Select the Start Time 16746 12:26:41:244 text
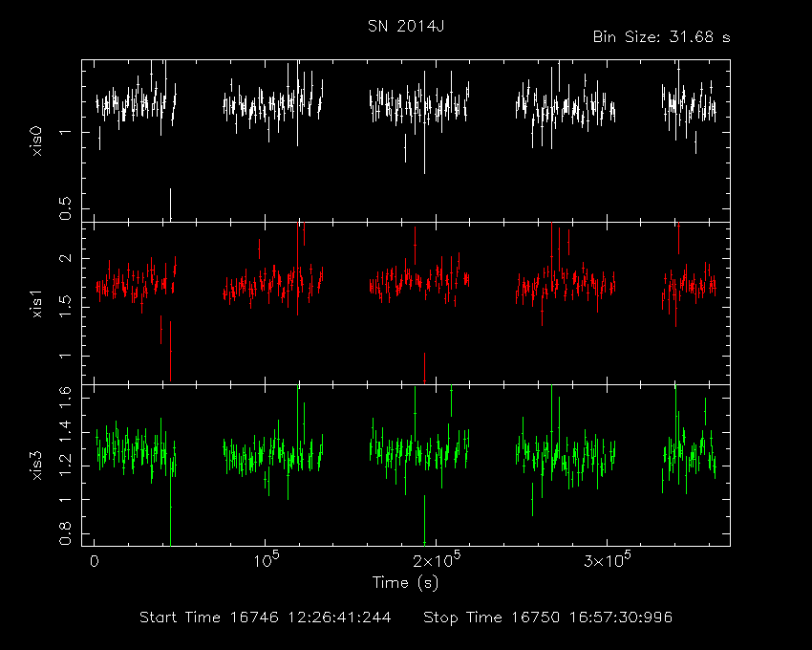 pos(266,617)
